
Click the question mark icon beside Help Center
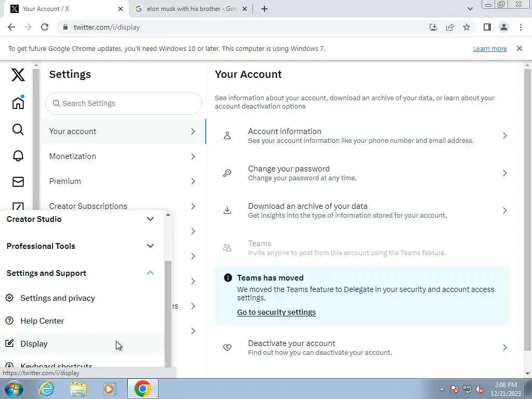click(x=9, y=321)
